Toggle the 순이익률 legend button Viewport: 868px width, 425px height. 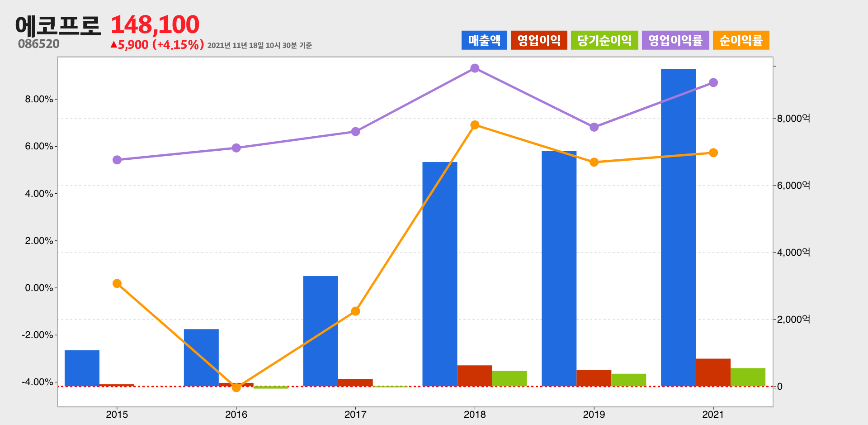pos(741,40)
